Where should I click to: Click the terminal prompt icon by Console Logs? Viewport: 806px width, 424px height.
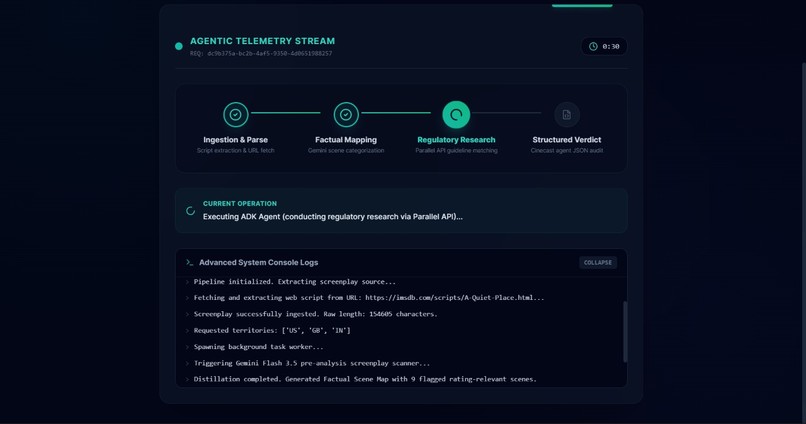pyautogui.click(x=189, y=263)
